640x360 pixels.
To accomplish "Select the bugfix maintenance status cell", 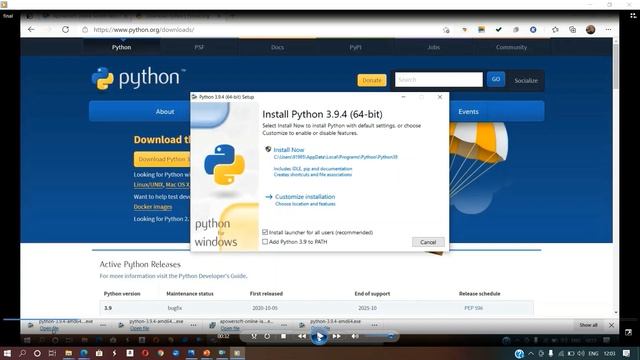I will tap(175, 308).
